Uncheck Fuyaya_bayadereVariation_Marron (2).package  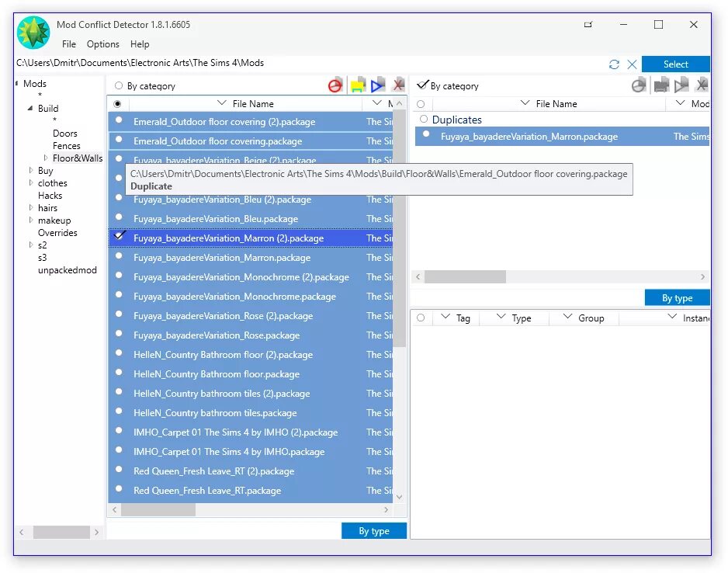120,235
